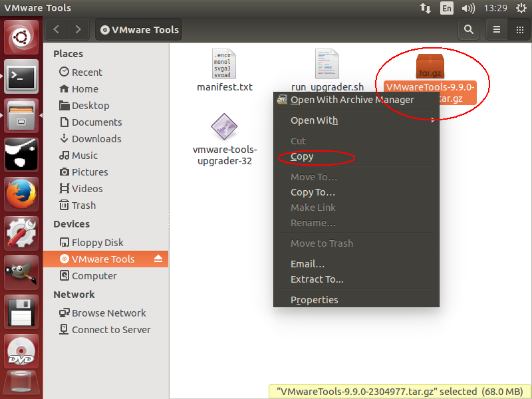
Task: Open Pictures in the sidebar
Action: pos(106,172)
